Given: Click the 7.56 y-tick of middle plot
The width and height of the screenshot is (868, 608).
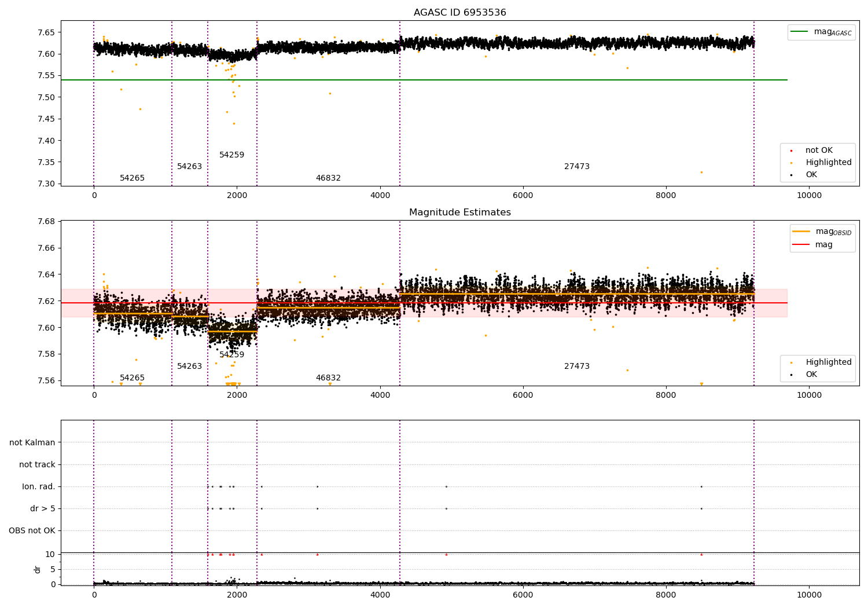Looking at the screenshot, I should pos(46,380).
